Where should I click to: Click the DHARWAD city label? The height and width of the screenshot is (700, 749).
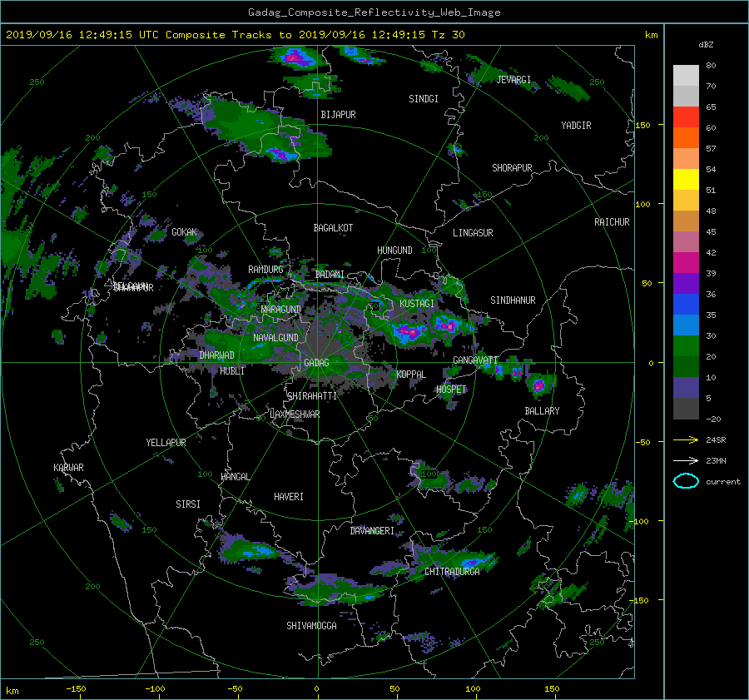pyautogui.click(x=217, y=355)
